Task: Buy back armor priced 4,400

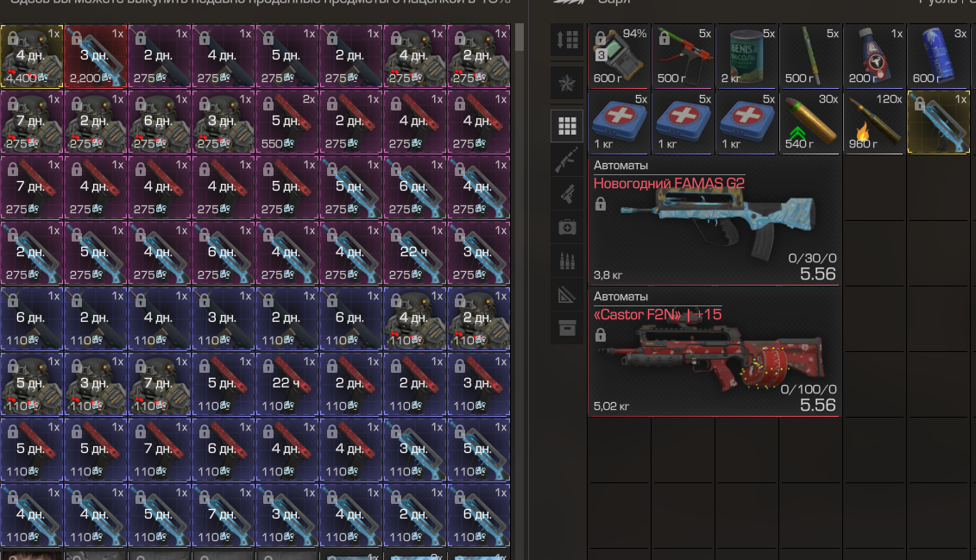Action: coord(32,56)
